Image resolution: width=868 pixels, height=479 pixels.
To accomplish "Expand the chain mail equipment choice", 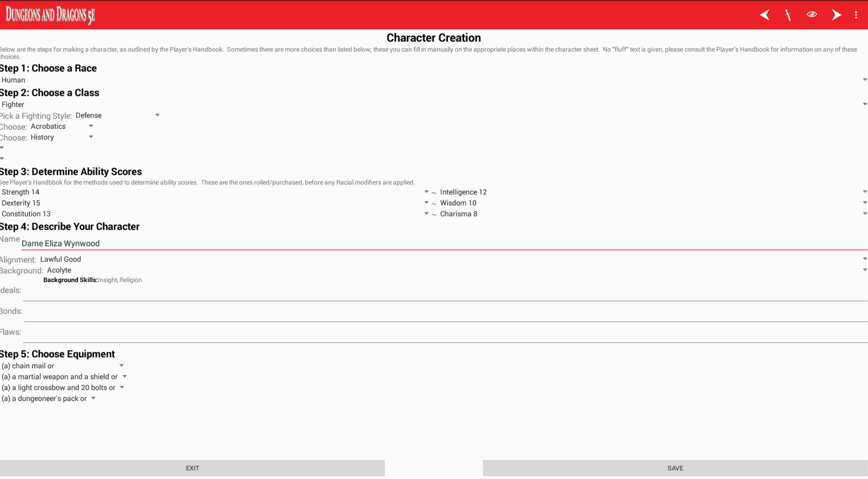I will (x=63, y=366).
